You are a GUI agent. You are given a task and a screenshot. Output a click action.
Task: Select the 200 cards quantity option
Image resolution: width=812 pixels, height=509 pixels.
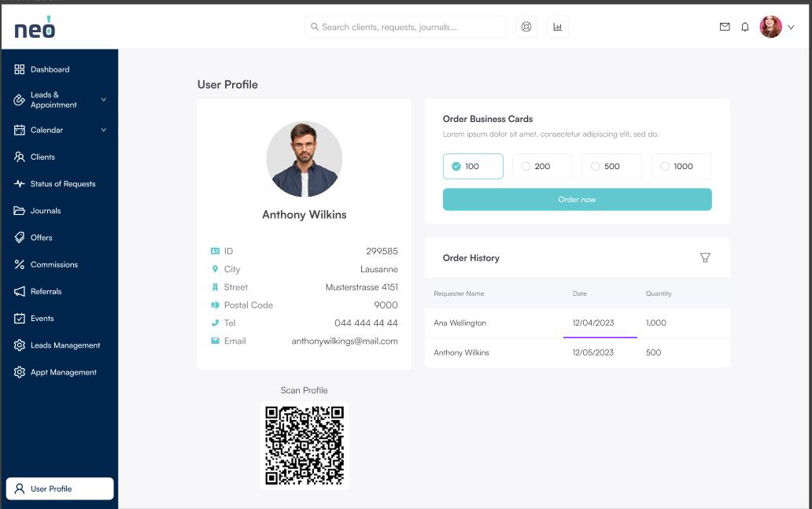(x=542, y=166)
